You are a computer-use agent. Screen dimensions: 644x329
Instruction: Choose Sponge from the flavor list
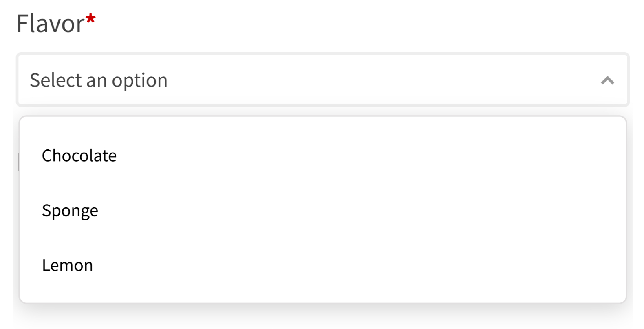pyautogui.click(x=70, y=211)
